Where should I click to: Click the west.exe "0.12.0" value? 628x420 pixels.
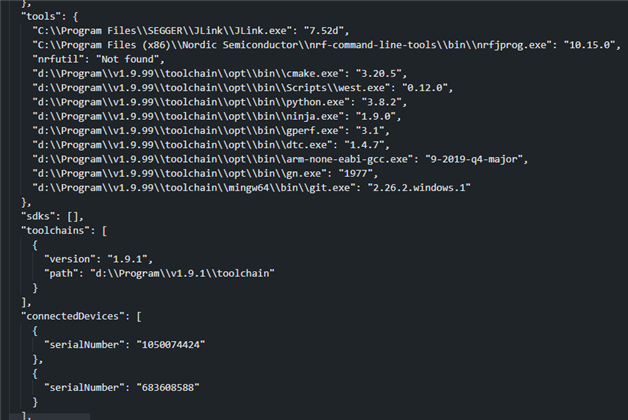(425, 88)
